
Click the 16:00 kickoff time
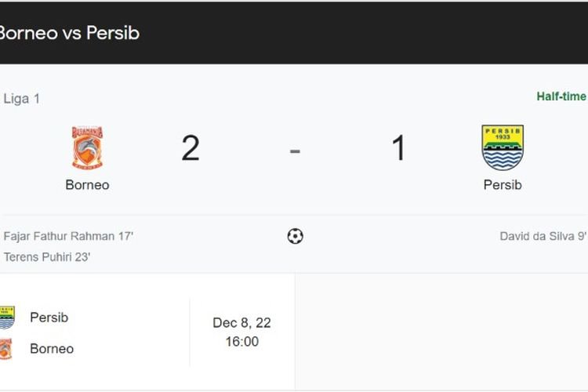coord(241,342)
